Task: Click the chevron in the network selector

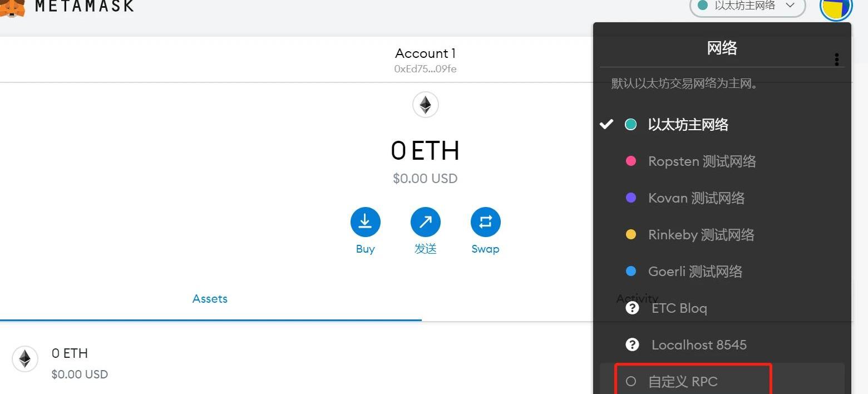Action: point(790,5)
